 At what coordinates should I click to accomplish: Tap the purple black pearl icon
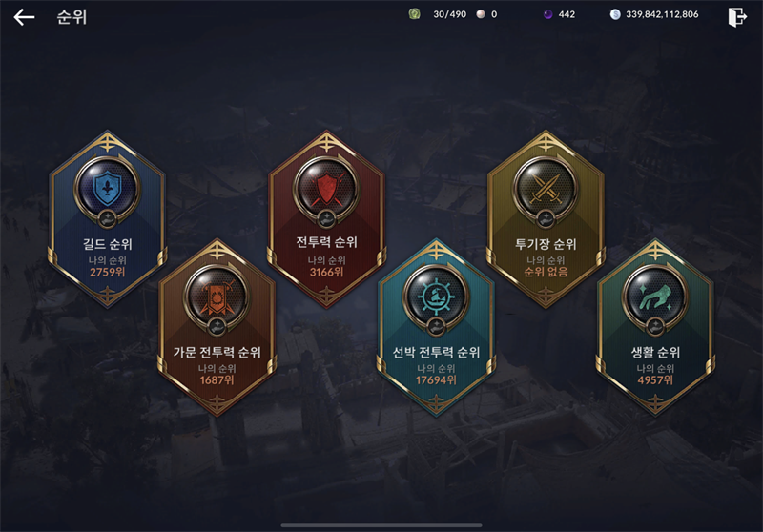click(x=547, y=14)
